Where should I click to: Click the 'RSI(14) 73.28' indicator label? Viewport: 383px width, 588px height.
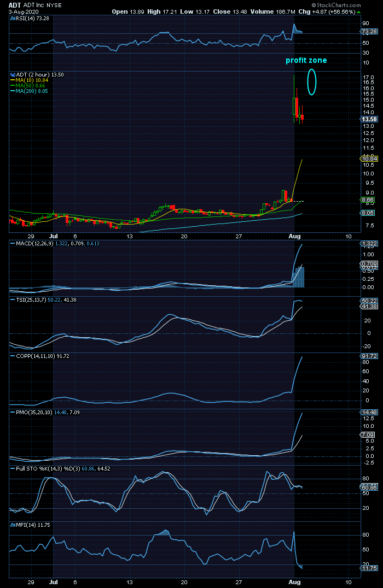point(33,19)
